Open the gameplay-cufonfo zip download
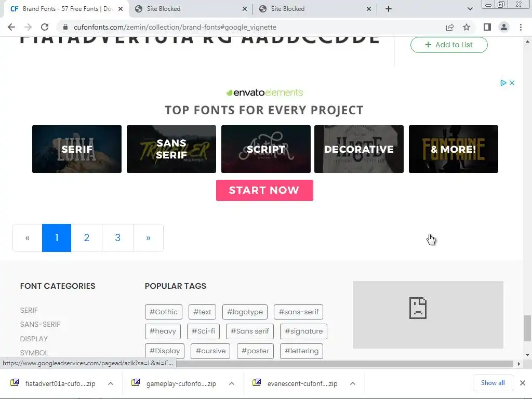Screen dimensions: 532x399 tap(175, 383)
